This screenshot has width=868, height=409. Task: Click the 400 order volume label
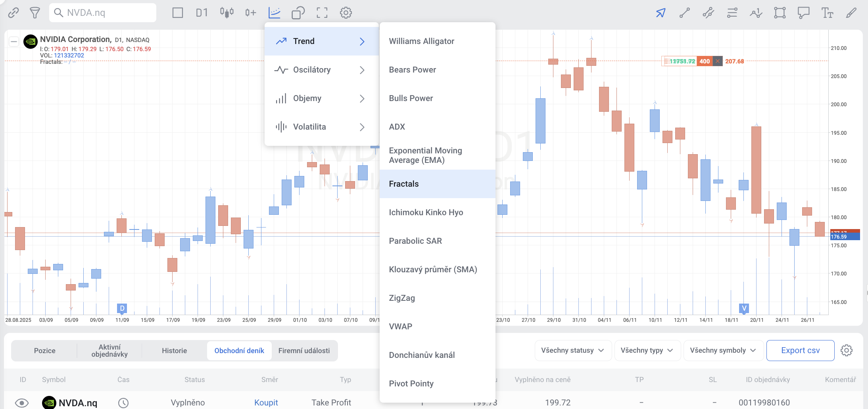[x=705, y=61]
